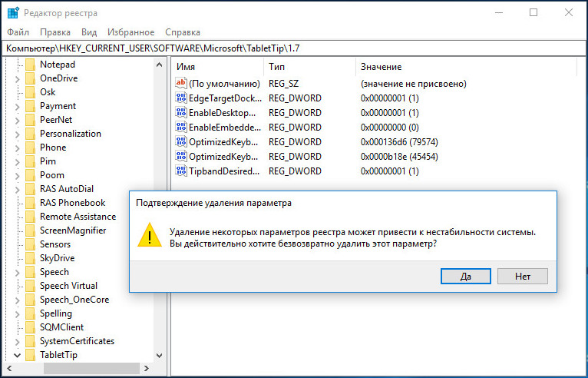
Task: Click the DWORD icon of EdgeTargetDock value
Action: click(x=181, y=98)
